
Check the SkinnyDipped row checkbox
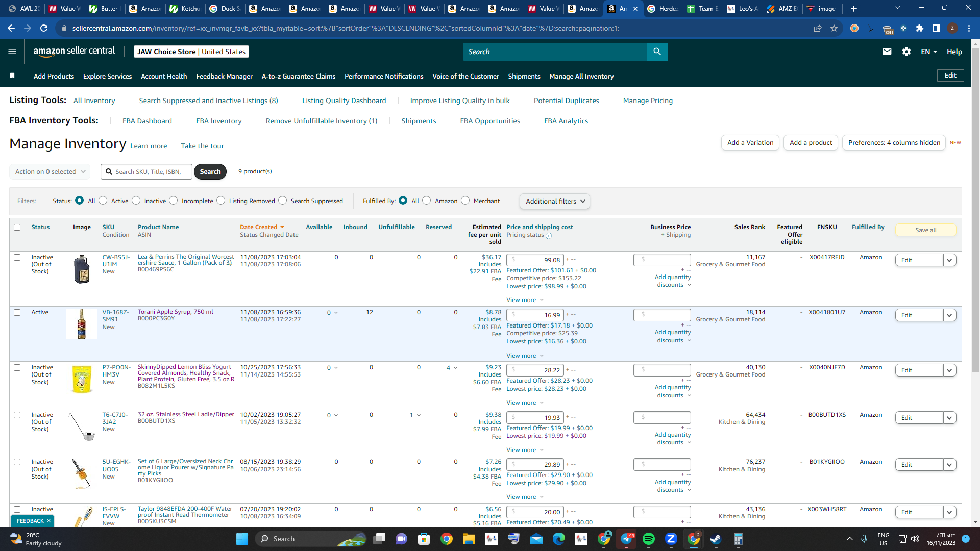(x=17, y=367)
